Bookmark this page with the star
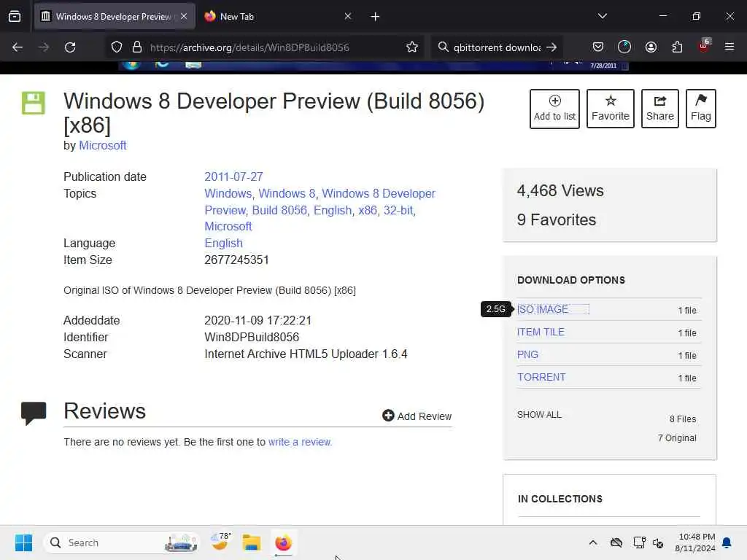 click(x=412, y=47)
